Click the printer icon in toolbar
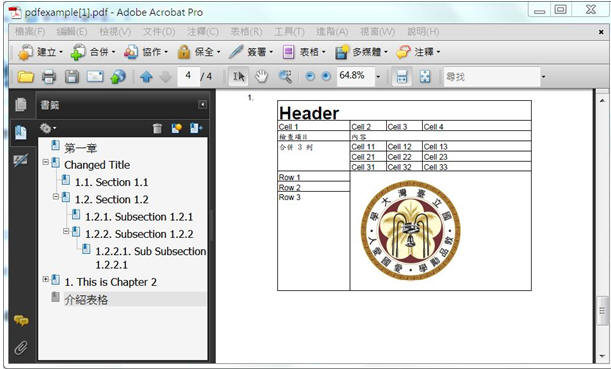The height and width of the screenshot is (369, 611). [x=49, y=77]
